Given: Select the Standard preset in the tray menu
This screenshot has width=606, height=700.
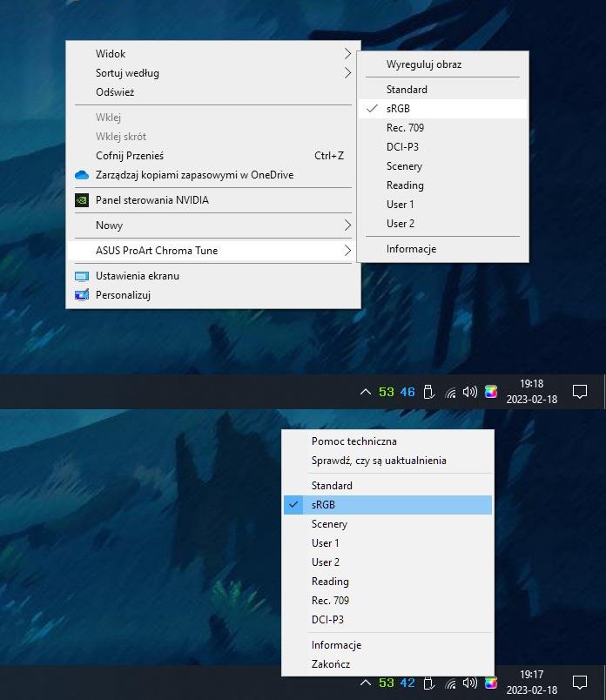Looking at the screenshot, I should coord(387,486).
